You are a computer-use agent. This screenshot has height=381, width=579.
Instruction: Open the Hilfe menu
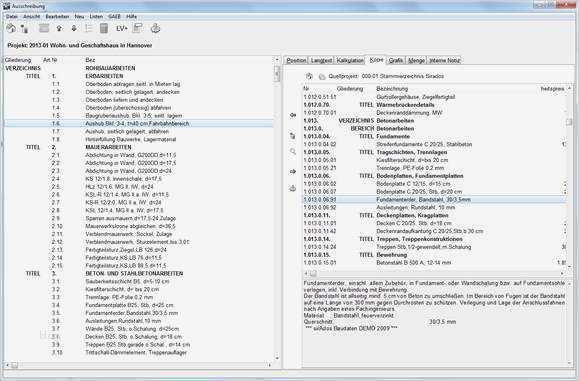[131, 17]
